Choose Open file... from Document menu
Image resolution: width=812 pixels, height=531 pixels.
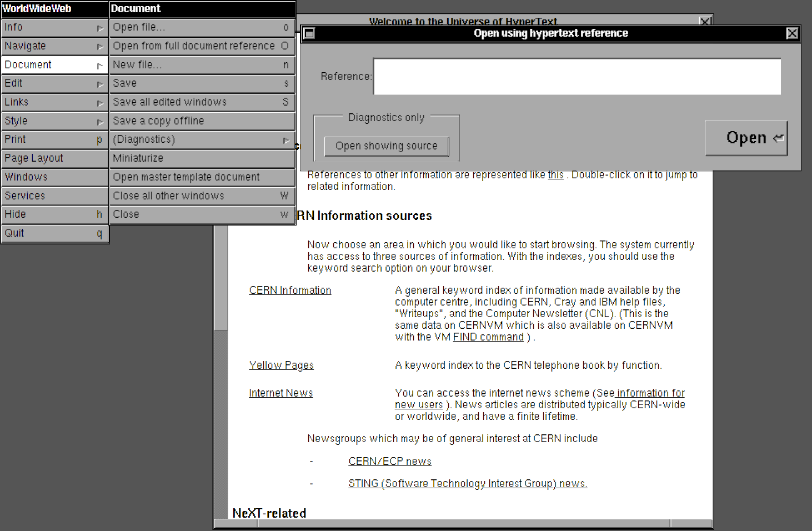click(202, 27)
